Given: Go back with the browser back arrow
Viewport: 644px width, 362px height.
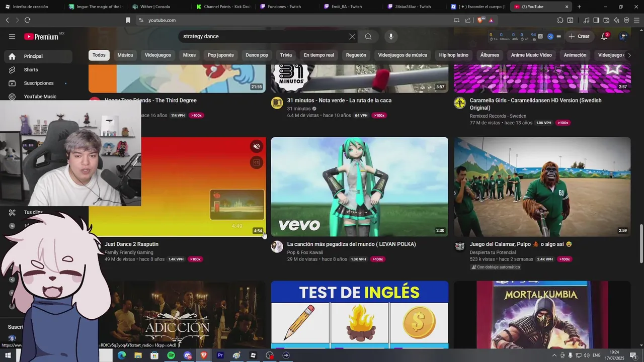Looking at the screenshot, I should [x=7, y=20].
